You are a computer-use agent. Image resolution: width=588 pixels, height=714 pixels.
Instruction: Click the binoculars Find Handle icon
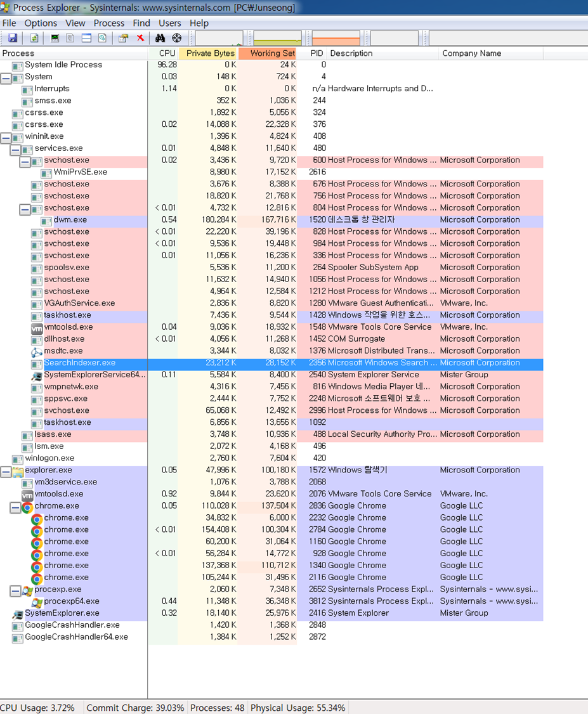click(x=160, y=38)
